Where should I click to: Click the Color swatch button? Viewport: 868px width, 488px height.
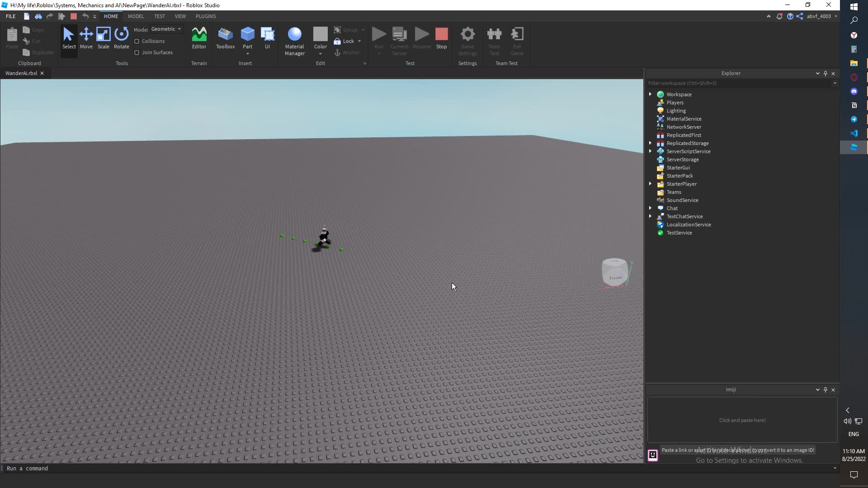320,34
